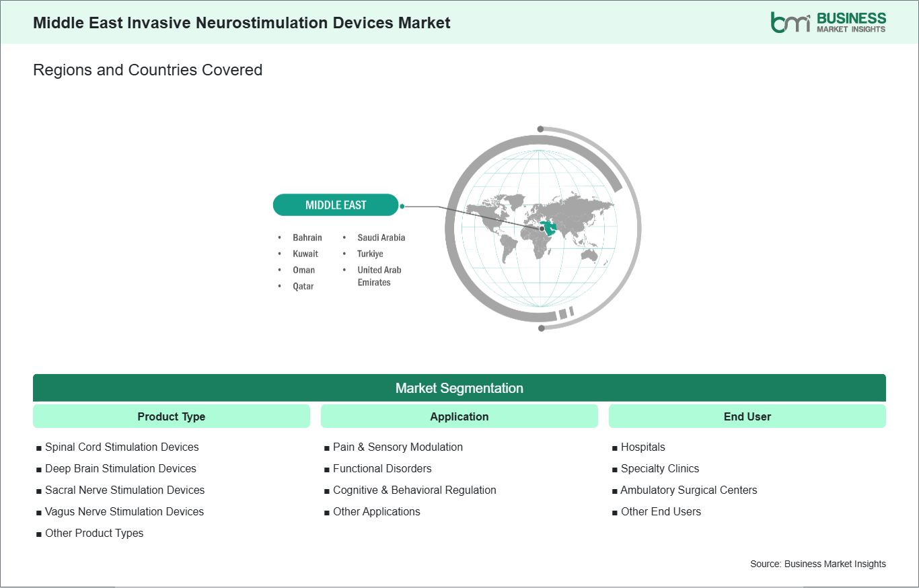Select Bahrain in the country list
Viewport: 919px width, 588px height.
(307, 237)
